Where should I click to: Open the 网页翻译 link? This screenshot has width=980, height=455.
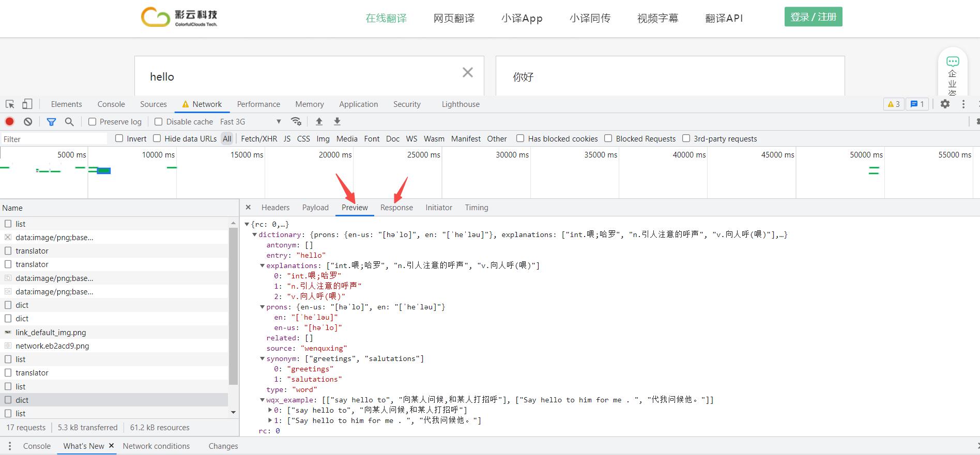(x=454, y=18)
